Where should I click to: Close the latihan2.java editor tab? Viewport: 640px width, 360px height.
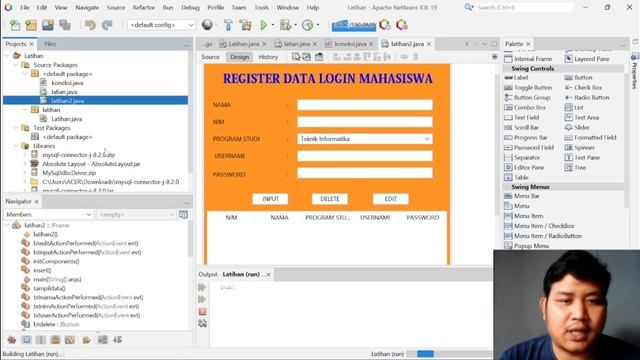[x=429, y=44]
